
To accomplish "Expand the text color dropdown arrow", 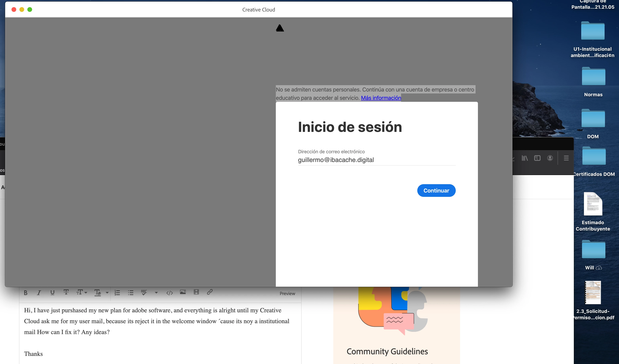I will pos(107,293).
